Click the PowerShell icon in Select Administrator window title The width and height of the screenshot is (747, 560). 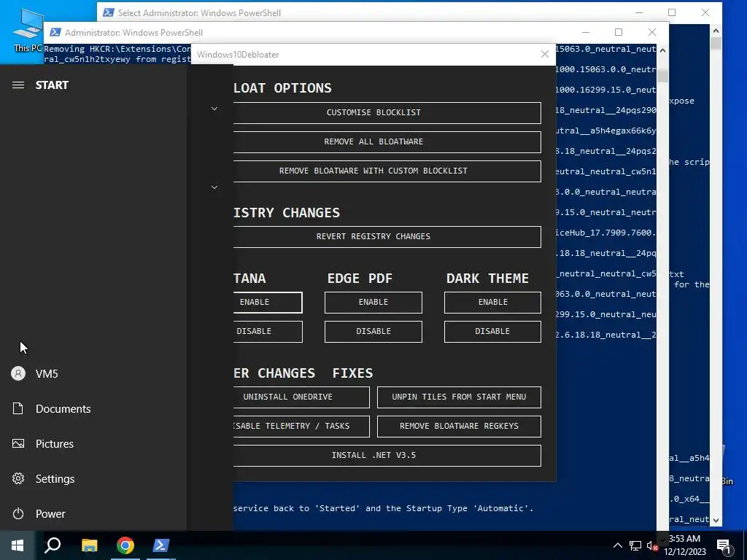click(x=109, y=12)
